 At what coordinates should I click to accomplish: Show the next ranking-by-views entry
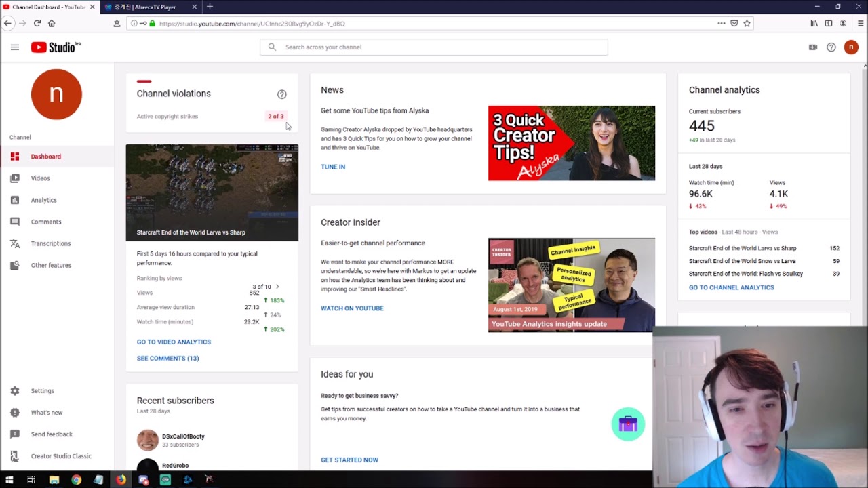[277, 287]
